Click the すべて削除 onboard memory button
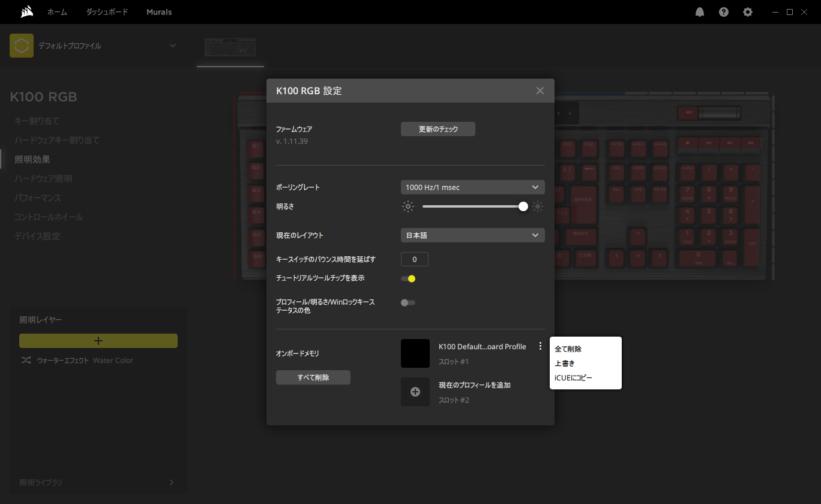This screenshot has height=504, width=821. 313,377
